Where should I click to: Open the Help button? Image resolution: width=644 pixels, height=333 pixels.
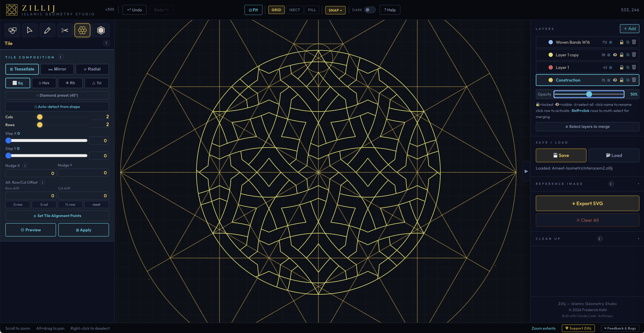(x=390, y=10)
